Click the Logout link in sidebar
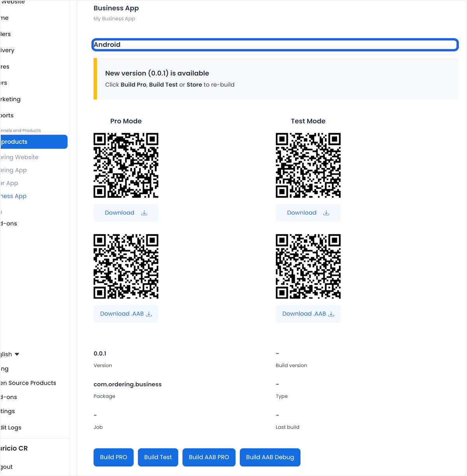The width and height of the screenshot is (467, 476). (7, 467)
